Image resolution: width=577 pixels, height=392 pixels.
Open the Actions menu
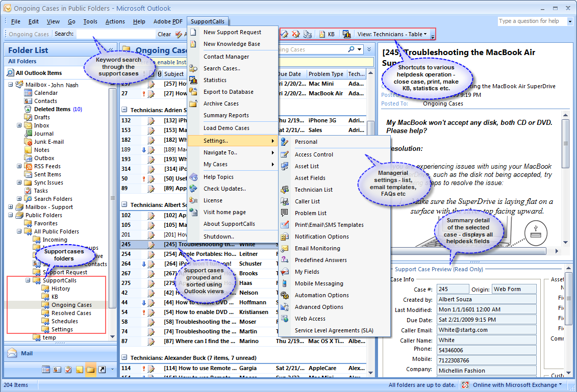point(115,21)
